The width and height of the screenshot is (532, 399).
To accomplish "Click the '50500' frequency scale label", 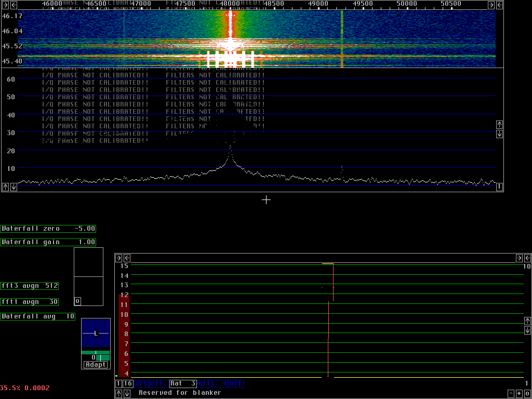I will [451, 4].
